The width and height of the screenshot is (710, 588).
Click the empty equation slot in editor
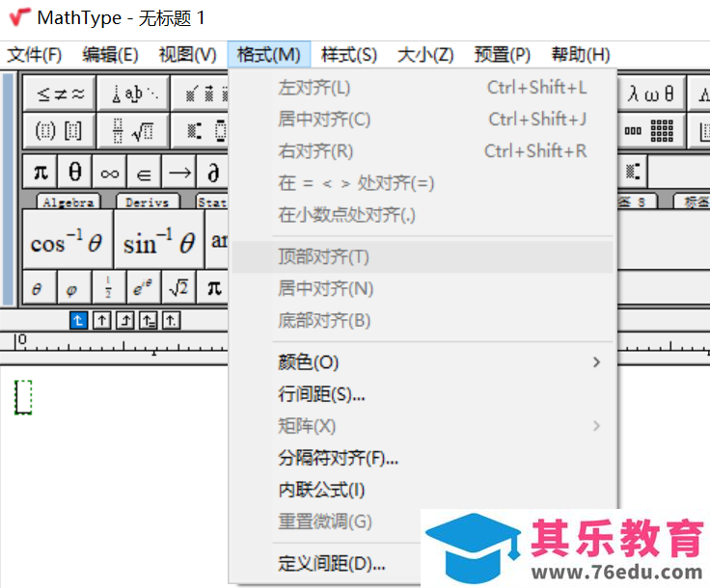[x=23, y=397]
